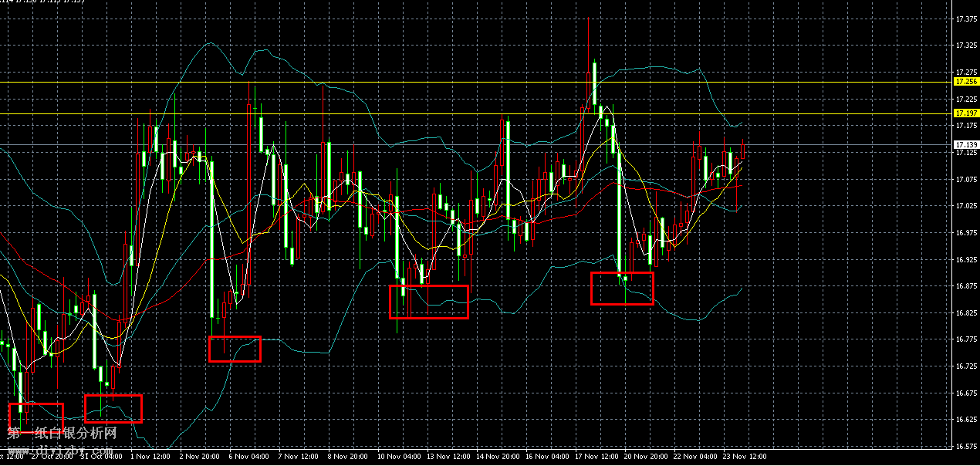980x466 pixels.
Task: Click the 17.025 price scale label
Action: (x=965, y=206)
